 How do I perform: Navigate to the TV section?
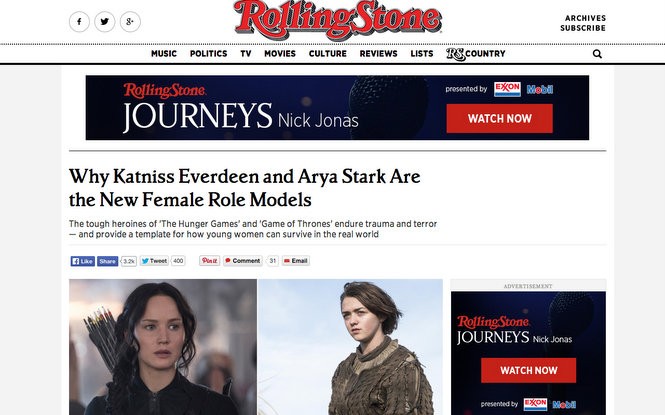tap(246, 54)
